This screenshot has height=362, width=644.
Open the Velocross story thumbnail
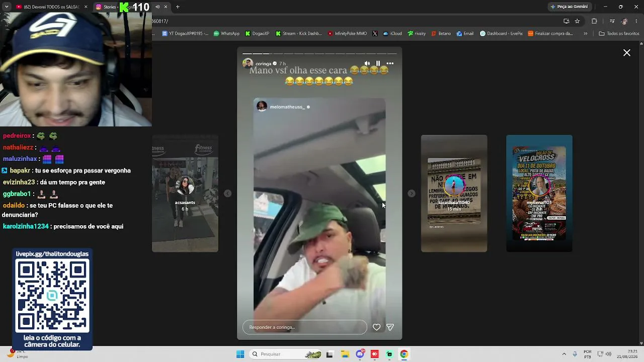tap(539, 194)
